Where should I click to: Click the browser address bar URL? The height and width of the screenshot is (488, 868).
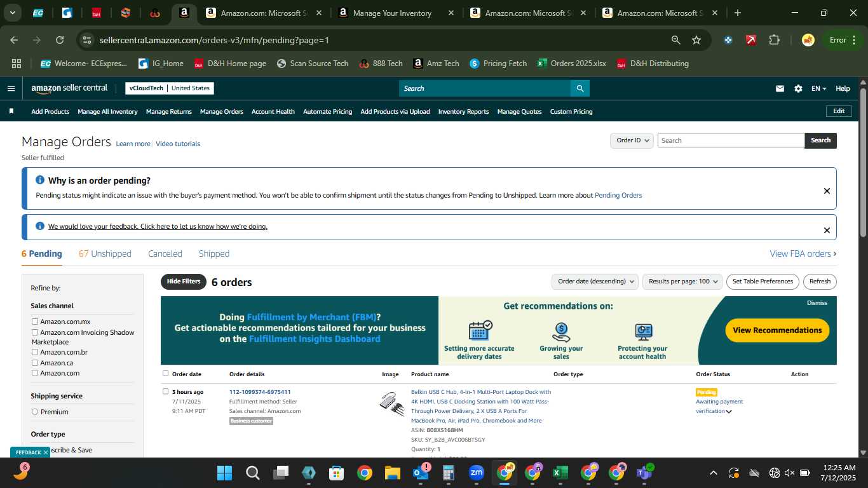pyautogui.click(x=214, y=40)
